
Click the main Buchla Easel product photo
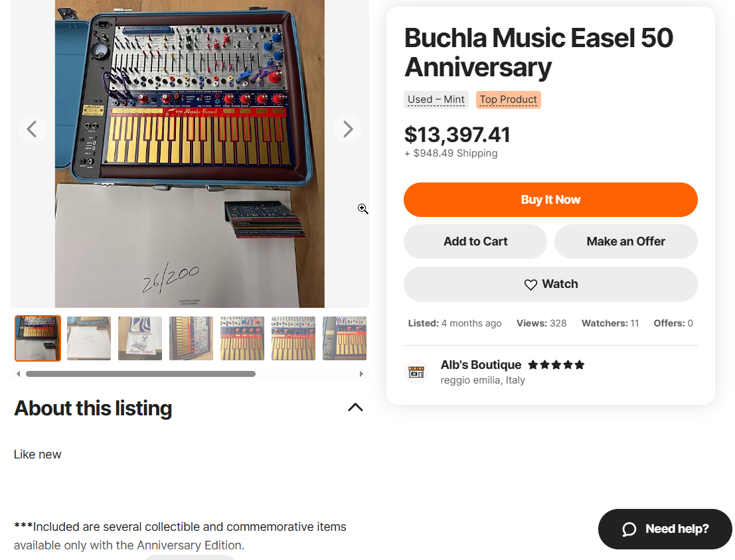pos(189,153)
